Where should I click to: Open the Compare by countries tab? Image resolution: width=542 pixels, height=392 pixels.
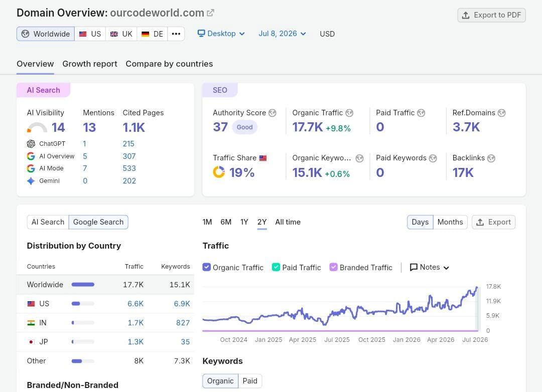click(x=170, y=64)
